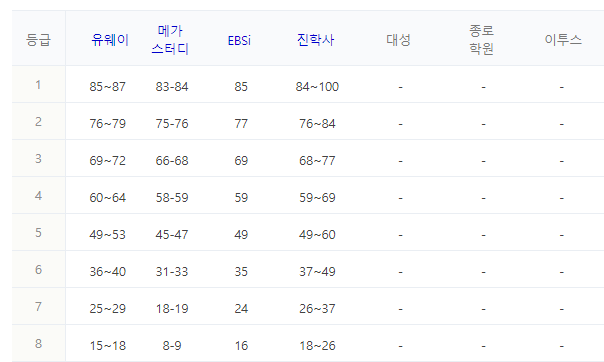
Task: Click the 59~69 cell in 진학사 column
Action: pos(317,198)
